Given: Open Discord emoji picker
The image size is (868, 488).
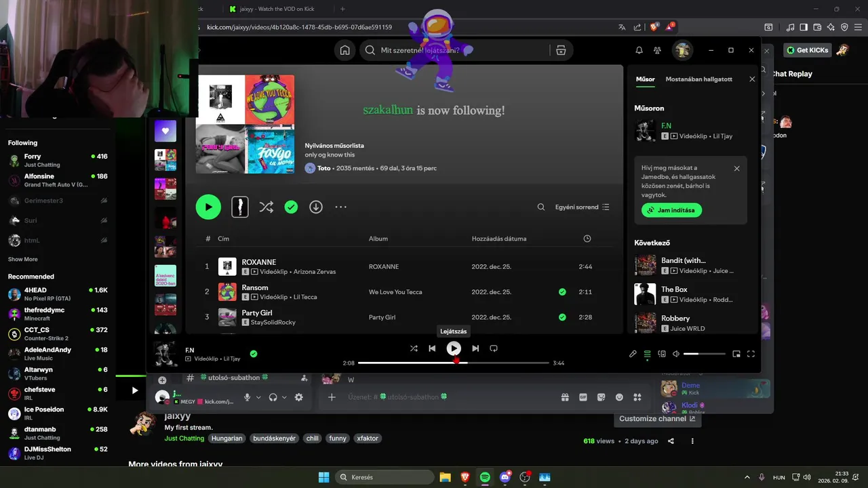Looking at the screenshot, I should point(619,397).
